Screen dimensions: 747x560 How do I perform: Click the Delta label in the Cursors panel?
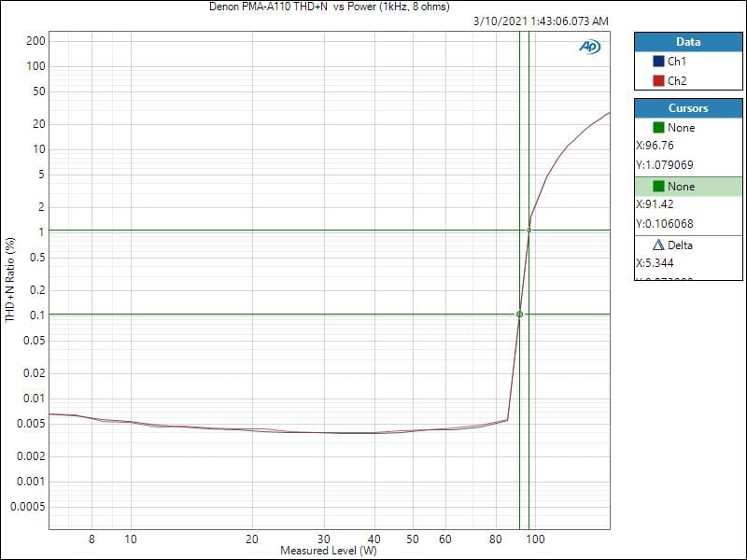click(x=680, y=245)
